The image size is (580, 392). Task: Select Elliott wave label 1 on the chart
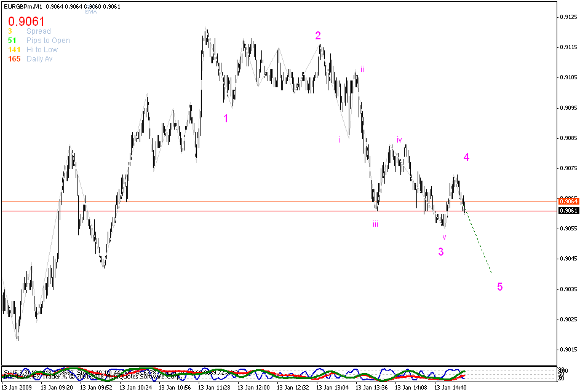[226, 117]
